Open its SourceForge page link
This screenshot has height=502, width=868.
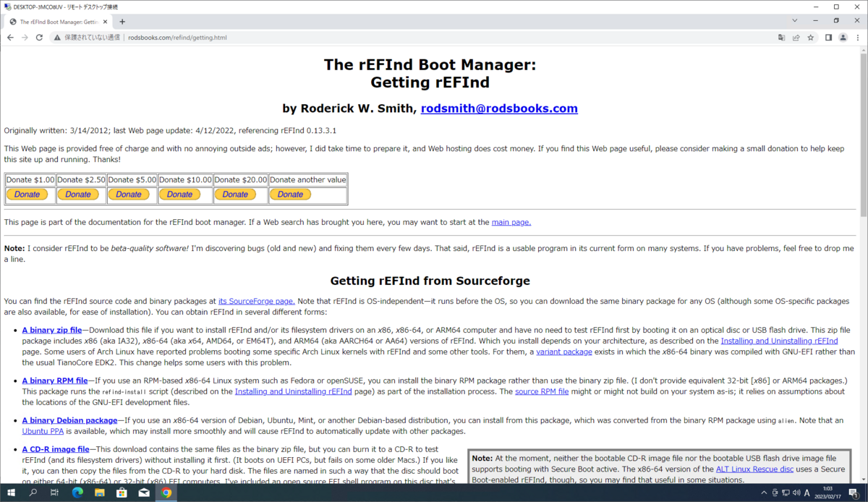click(256, 300)
